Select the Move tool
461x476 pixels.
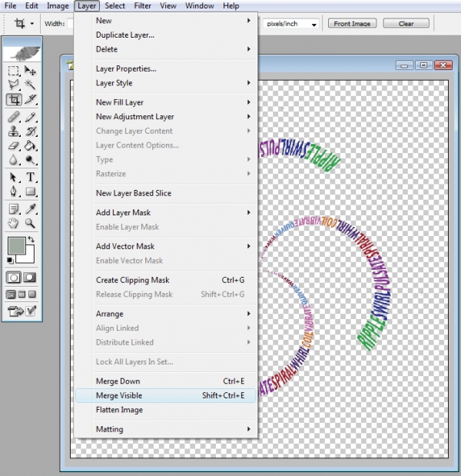pyautogui.click(x=30, y=71)
